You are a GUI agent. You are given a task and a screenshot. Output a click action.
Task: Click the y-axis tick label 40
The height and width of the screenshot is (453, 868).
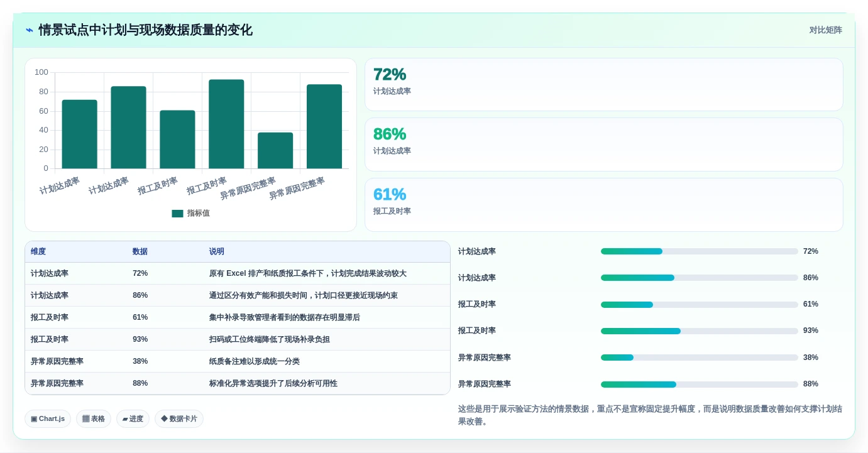[x=43, y=130]
